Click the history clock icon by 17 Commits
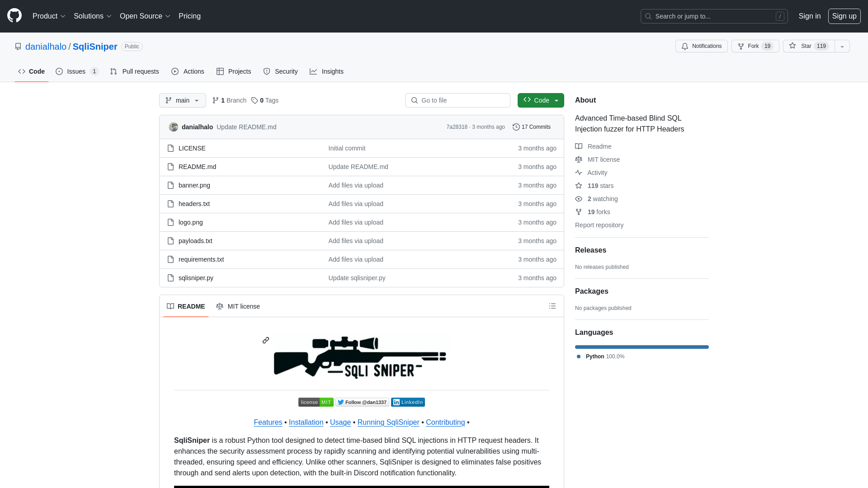Screen dimensions: 868x488 pos(516,127)
